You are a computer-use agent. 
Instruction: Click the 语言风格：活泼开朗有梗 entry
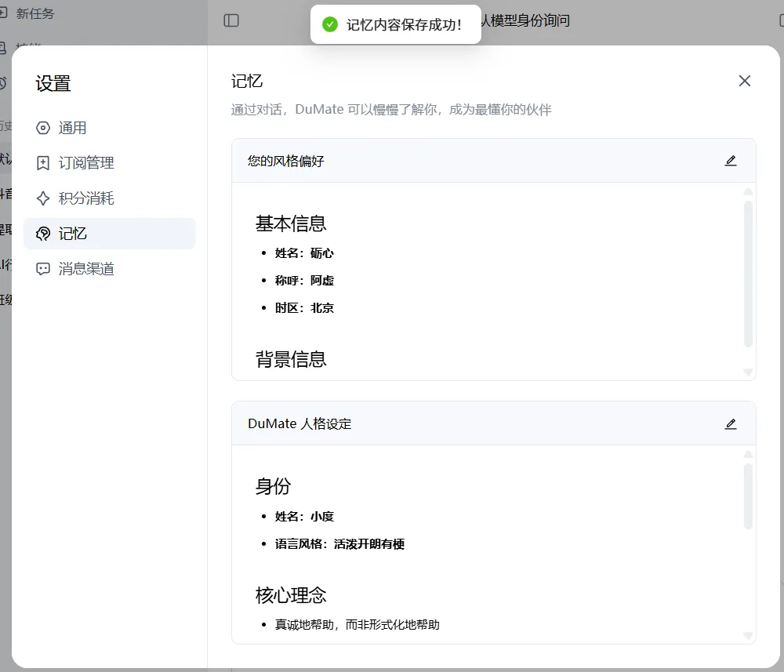339,544
